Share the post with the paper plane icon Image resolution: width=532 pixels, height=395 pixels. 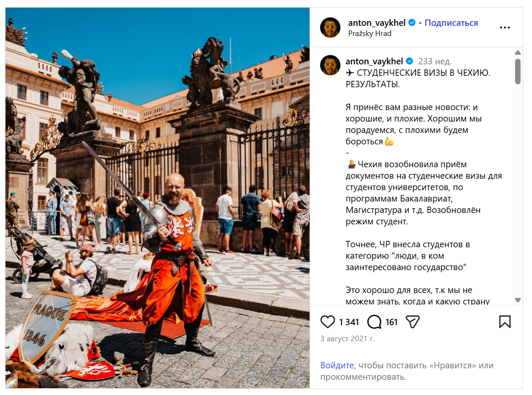pyautogui.click(x=412, y=322)
